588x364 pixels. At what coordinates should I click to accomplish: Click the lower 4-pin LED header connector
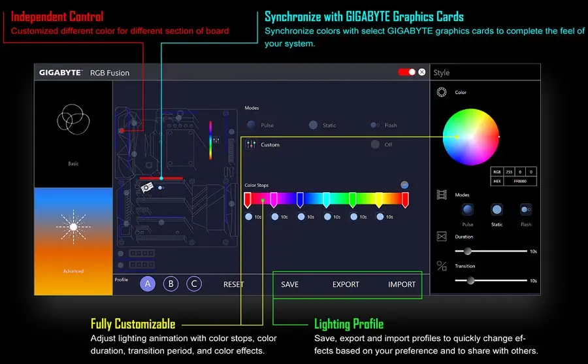point(141,265)
